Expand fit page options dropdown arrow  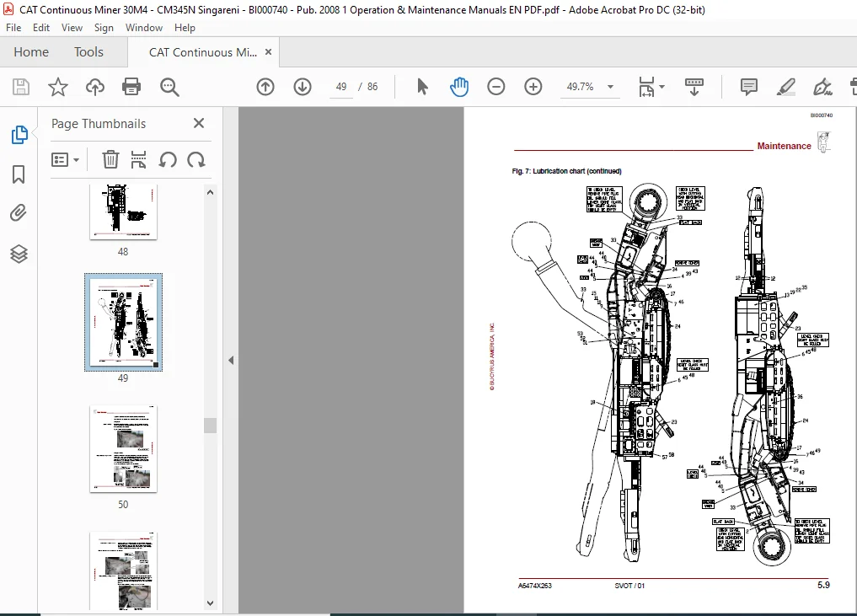click(x=661, y=87)
